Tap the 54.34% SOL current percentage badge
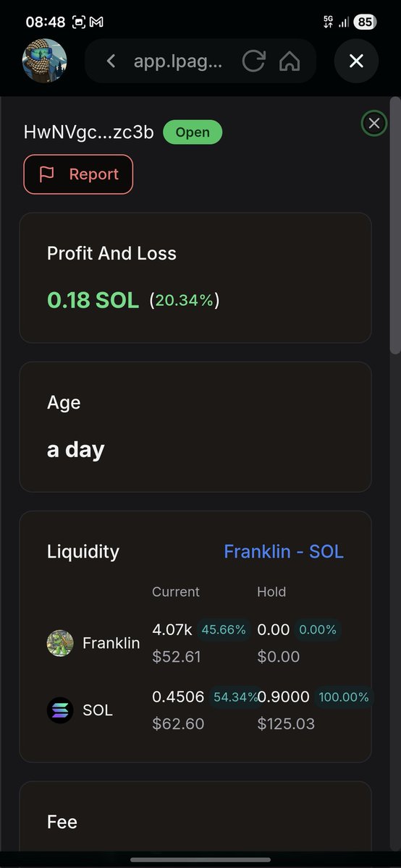 coord(235,697)
